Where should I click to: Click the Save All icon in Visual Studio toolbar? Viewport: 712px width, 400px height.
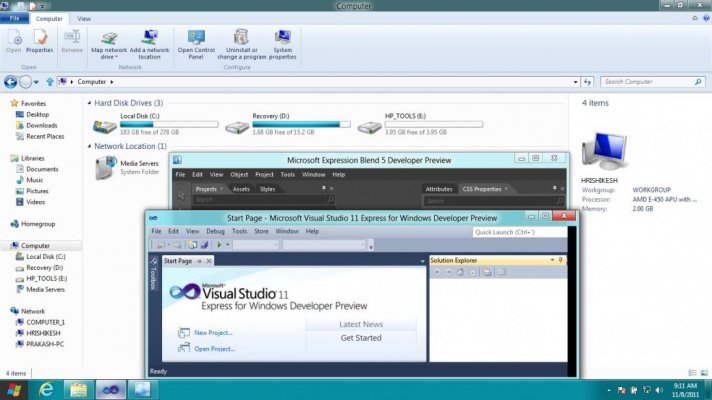pos(204,245)
